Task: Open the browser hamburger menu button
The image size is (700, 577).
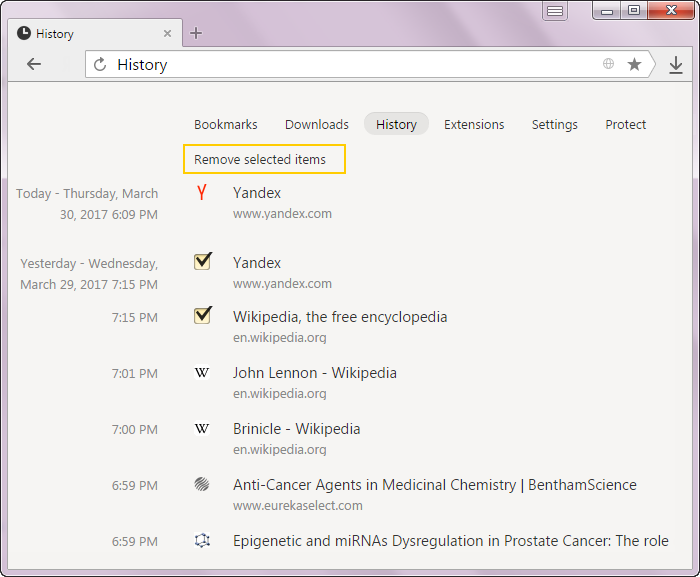Action: pyautogui.click(x=555, y=11)
